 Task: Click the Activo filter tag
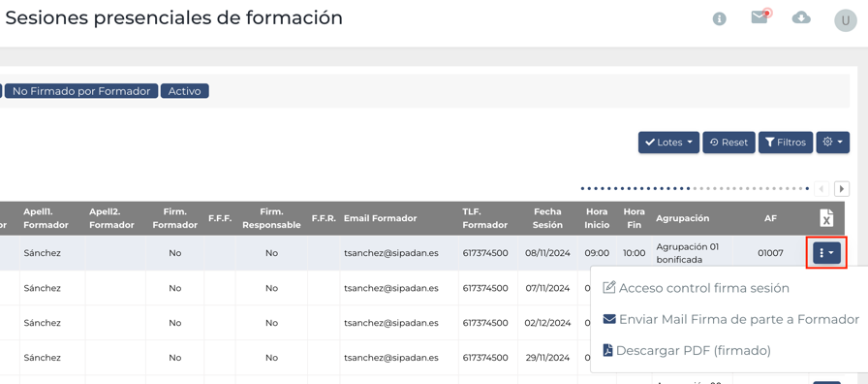coord(184,91)
